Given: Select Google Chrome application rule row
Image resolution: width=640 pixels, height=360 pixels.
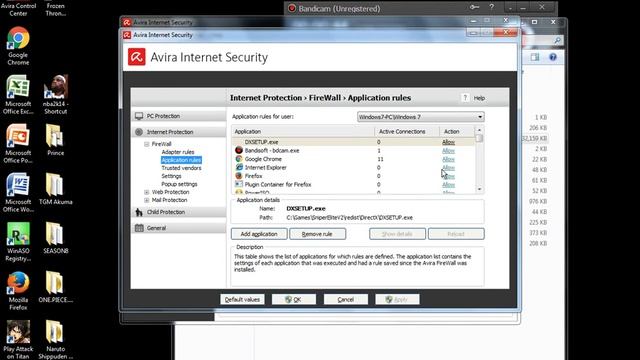Looking at the screenshot, I should 353,159.
